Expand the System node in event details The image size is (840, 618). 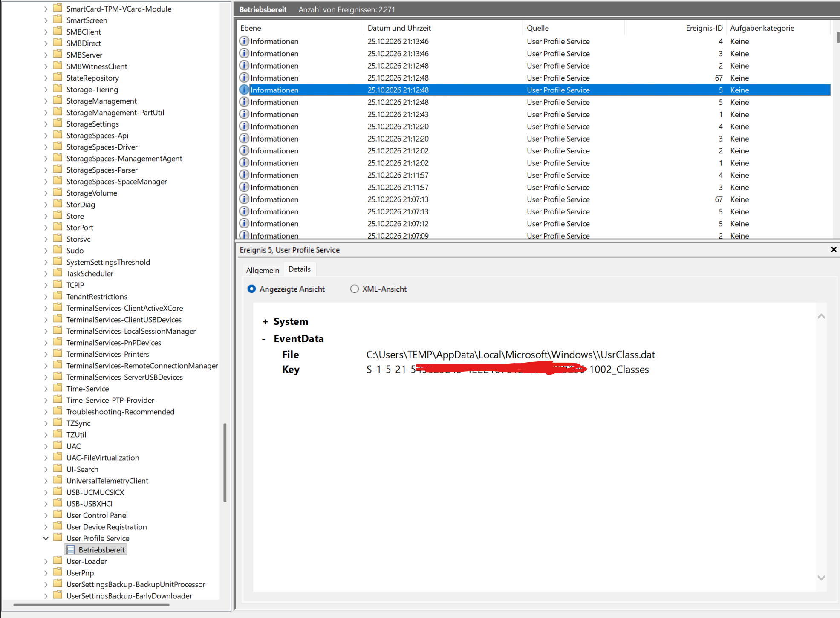[265, 322]
